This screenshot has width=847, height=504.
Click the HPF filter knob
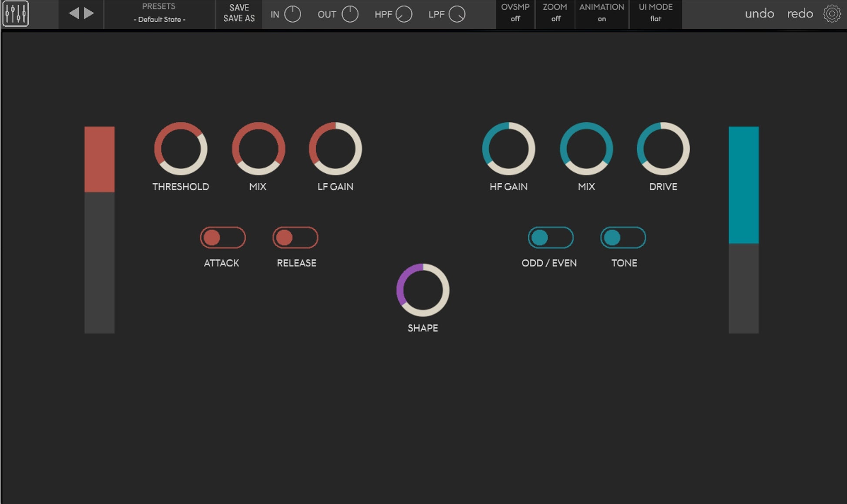tap(404, 14)
